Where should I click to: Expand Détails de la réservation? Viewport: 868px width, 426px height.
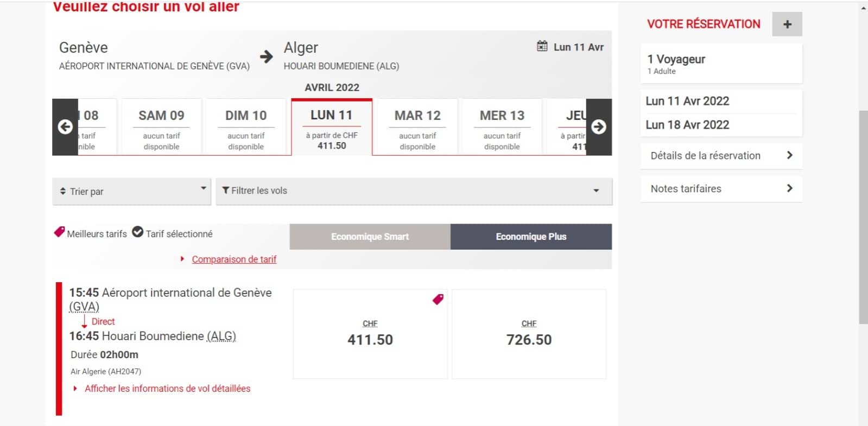pyautogui.click(x=721, y=156)
